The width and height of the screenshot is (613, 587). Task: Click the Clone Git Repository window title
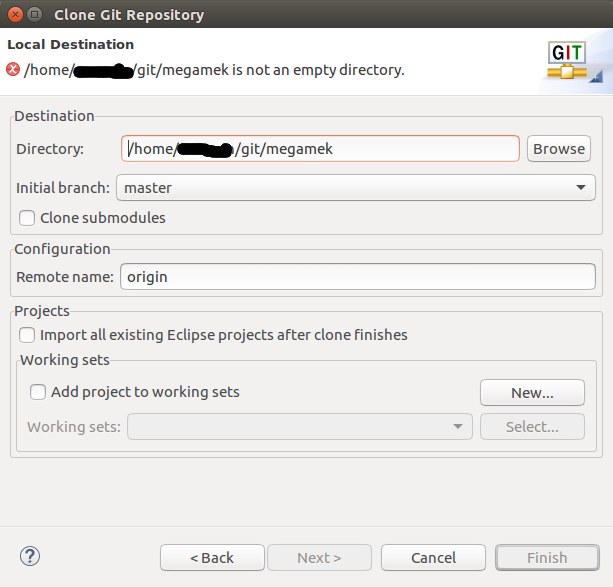point(129,15)
